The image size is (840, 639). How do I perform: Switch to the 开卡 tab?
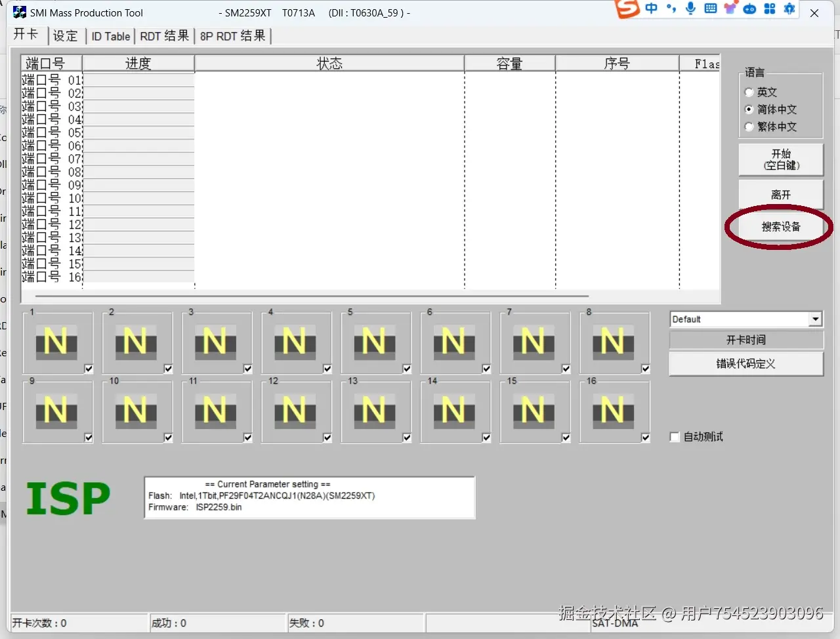(26, 35)
